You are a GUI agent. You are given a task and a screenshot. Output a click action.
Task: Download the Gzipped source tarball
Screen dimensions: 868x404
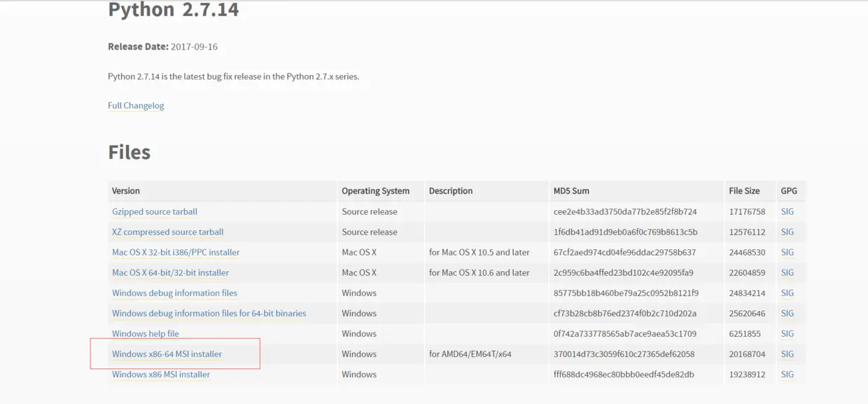click(155, 211)
